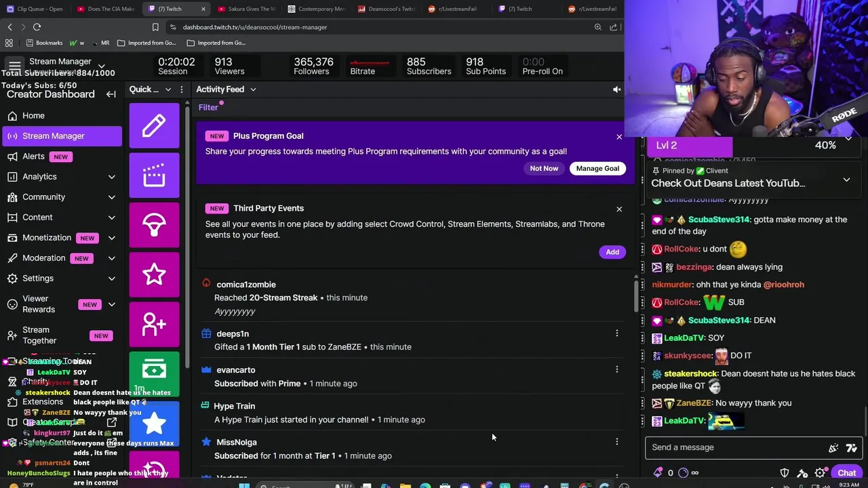Click Not Now on Plus Program Goal
868x488 pixels.
coord(544,168)
